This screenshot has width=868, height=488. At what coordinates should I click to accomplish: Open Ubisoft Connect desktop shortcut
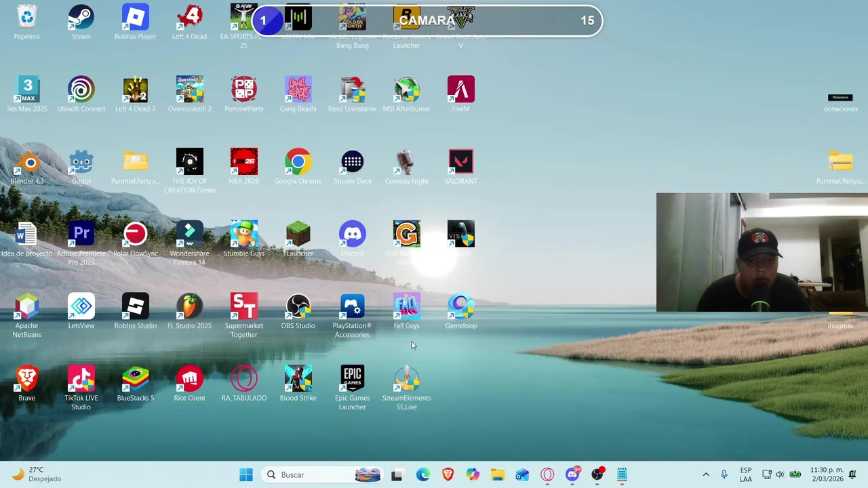click(x=81, y=94)
